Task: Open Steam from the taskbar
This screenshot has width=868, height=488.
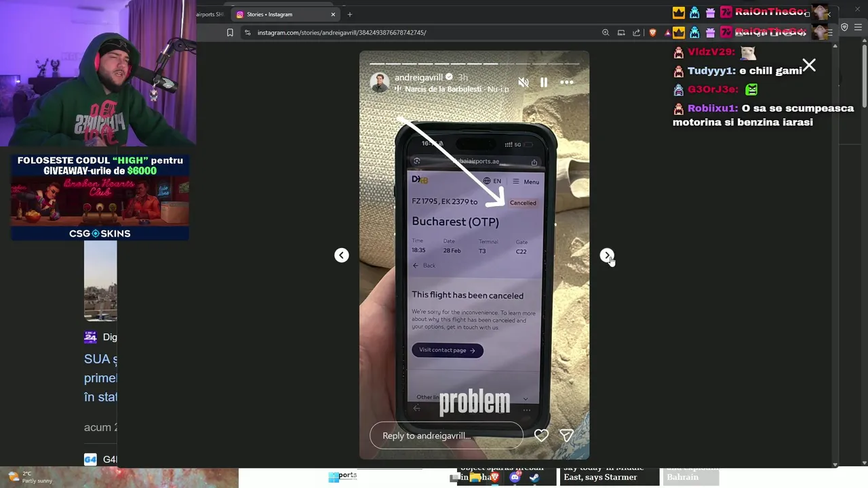Action: [x=534, y=477]
